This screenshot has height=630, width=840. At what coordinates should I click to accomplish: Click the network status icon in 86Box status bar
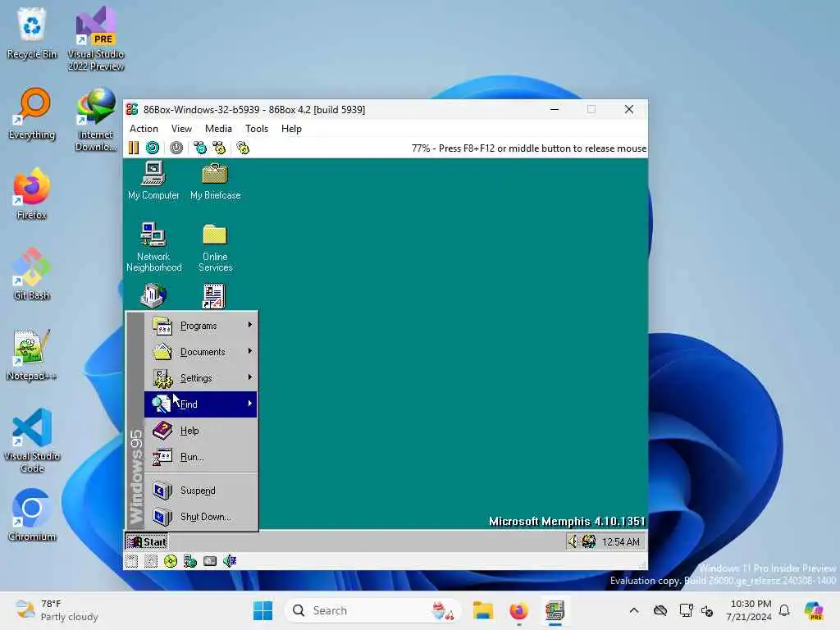point(190,561)
